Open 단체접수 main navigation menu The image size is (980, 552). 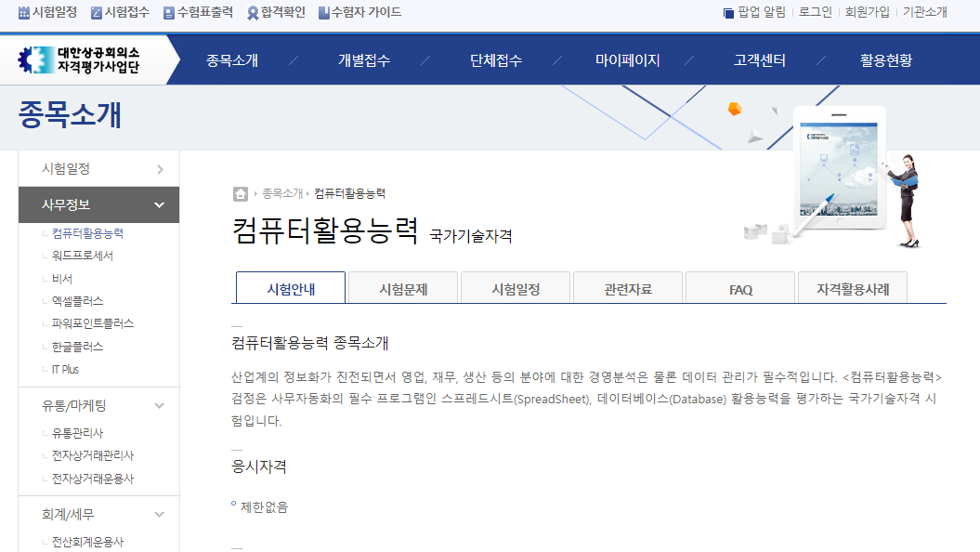click(496, 60)
